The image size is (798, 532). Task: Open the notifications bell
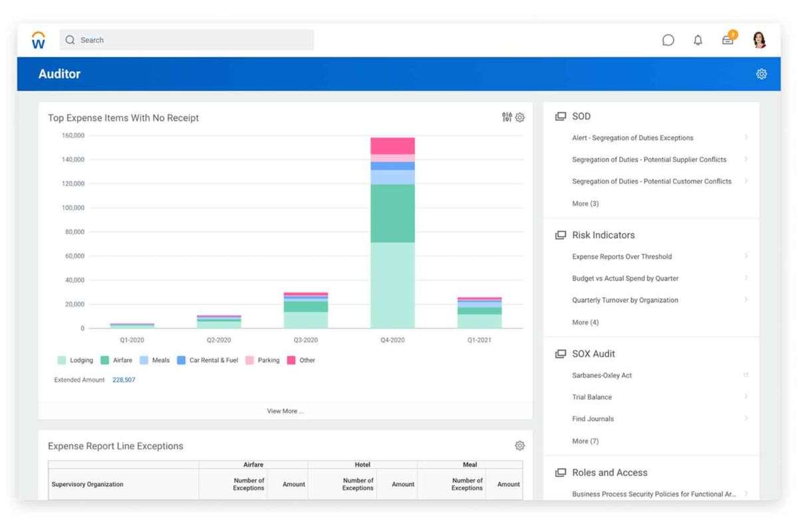[698, 40]
